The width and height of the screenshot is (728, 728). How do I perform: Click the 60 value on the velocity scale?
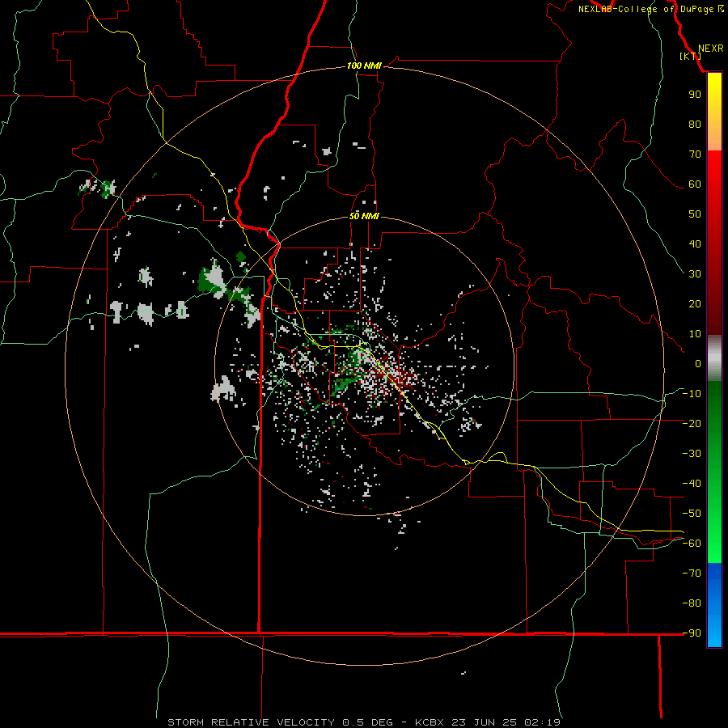695,184
